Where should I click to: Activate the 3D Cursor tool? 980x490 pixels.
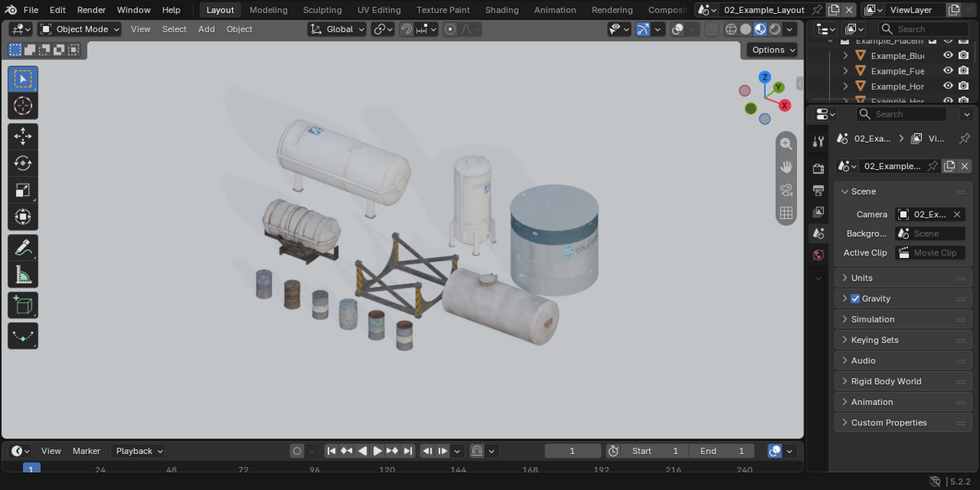coord(23,106)
